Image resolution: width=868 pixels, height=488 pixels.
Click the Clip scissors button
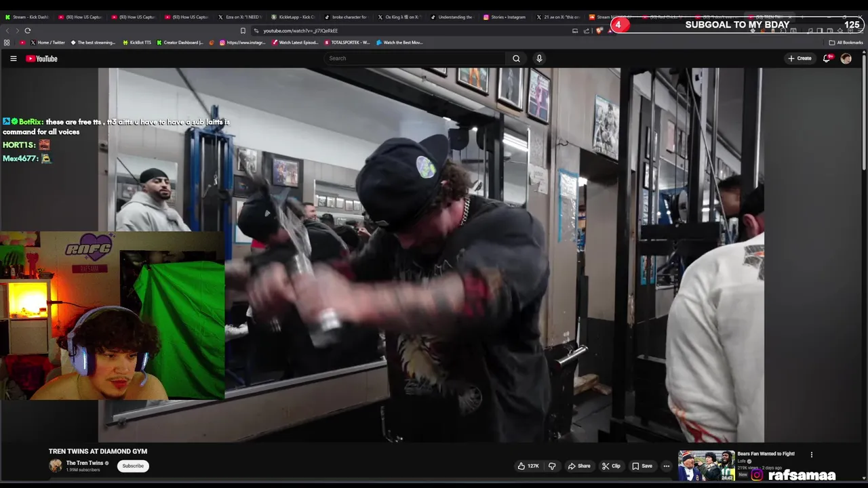click(611, 466)
